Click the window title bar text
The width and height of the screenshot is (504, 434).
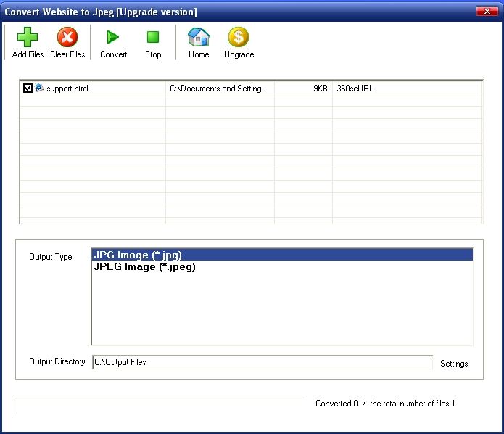pyautogui.click(x=101, y=12)
